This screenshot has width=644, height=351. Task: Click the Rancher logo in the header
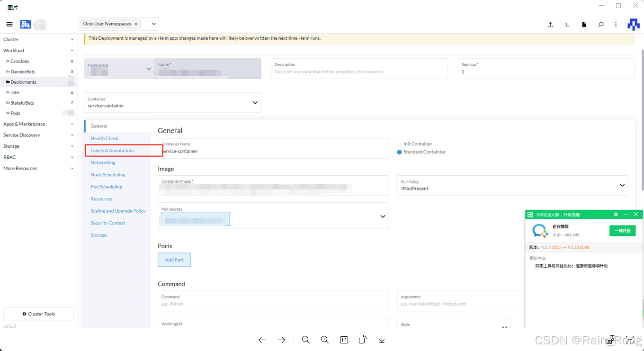633,24
